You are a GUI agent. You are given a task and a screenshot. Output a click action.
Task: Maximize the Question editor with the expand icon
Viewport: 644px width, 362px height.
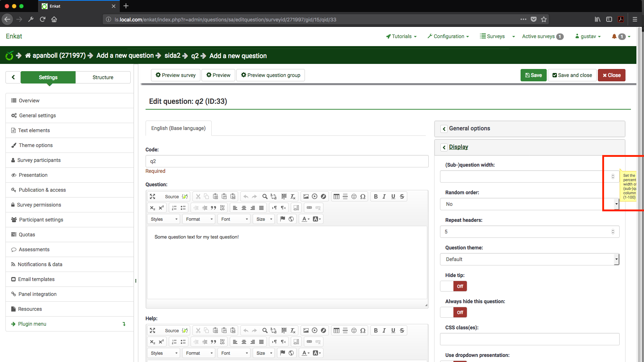point(152,196)
